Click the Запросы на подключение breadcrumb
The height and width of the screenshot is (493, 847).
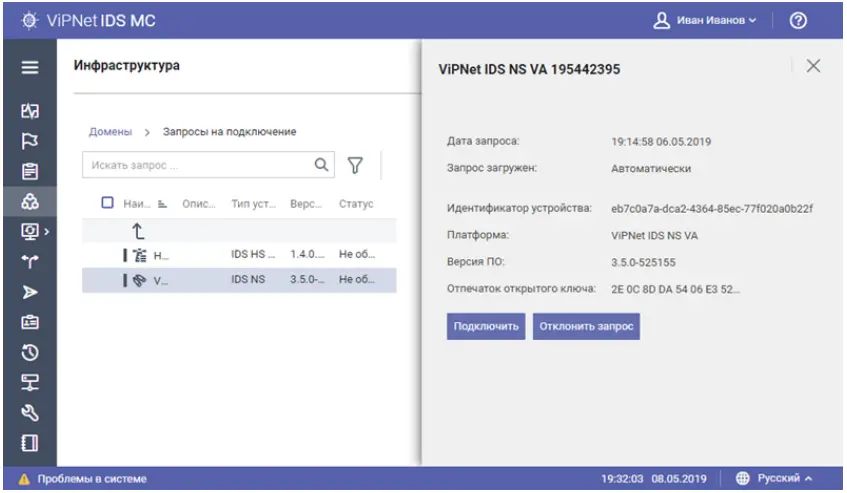230,132
